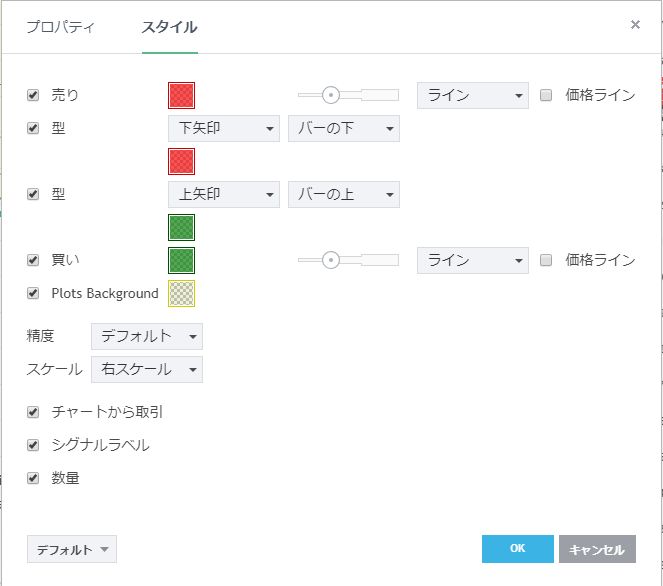
Task: Toggle the シグナルラベル checkbox
Action: coord(33,445)
